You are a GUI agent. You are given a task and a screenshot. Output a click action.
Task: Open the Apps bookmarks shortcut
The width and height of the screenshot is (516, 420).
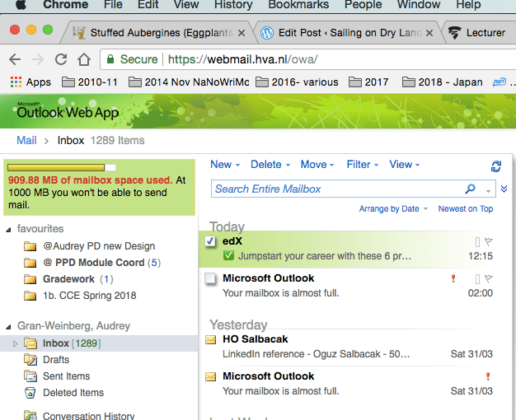[30, 82]
